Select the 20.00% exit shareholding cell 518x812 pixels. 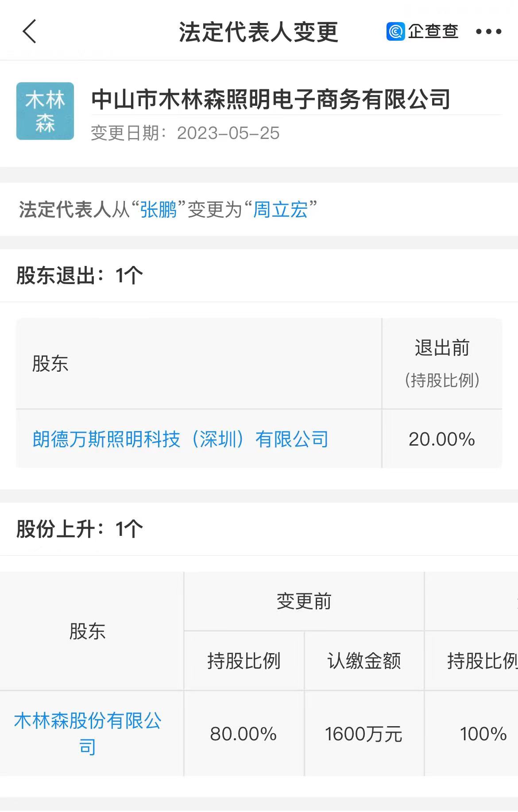(x=442, y=439)
